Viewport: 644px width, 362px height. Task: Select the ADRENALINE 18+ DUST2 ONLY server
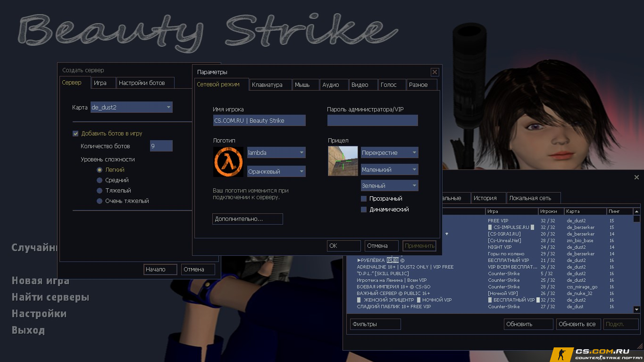click(490, 267)
